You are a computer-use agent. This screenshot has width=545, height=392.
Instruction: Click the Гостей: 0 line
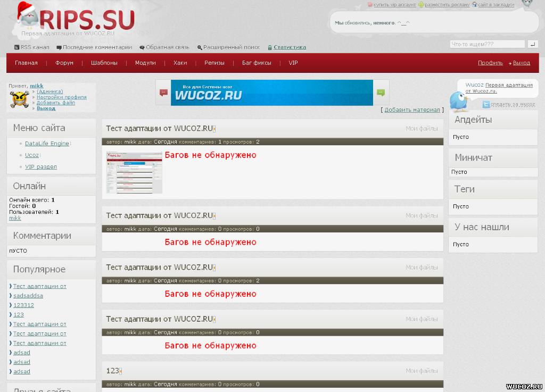pyautogui.click(x=22, y=206)
